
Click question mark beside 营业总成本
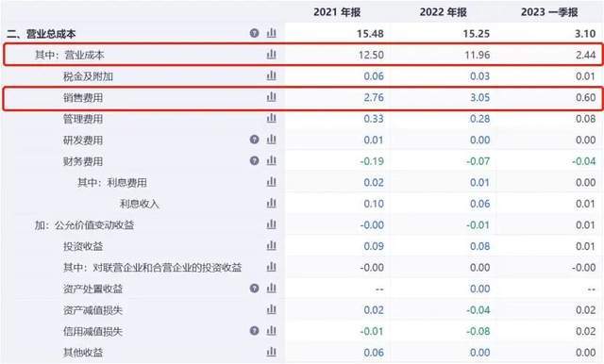(254, 33)
